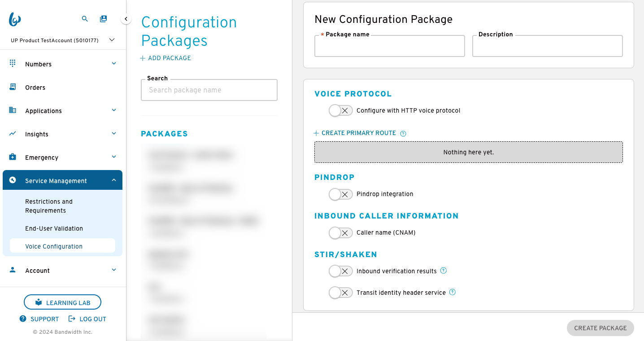Click the Bandwidth logo
Viewport: 644px width, 341px height.
click(x=15, y=19)
